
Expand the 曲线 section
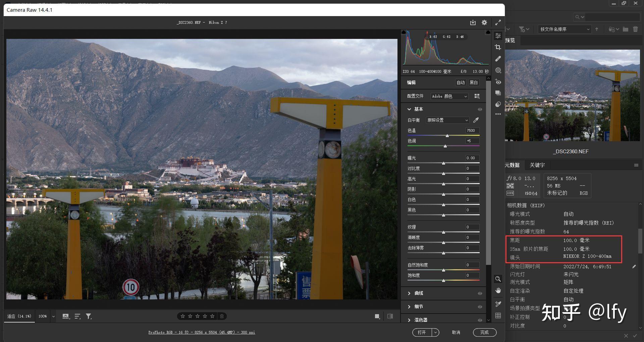409,293
